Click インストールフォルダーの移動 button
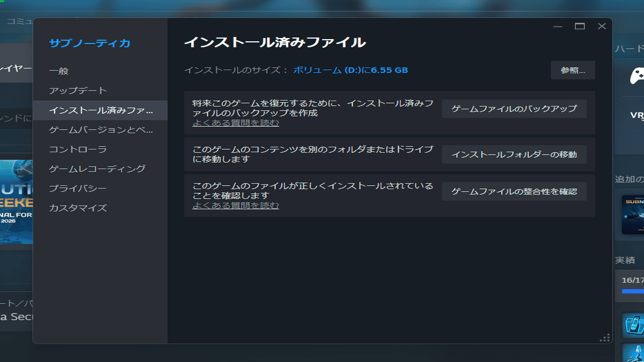 (x=514, y=154)
